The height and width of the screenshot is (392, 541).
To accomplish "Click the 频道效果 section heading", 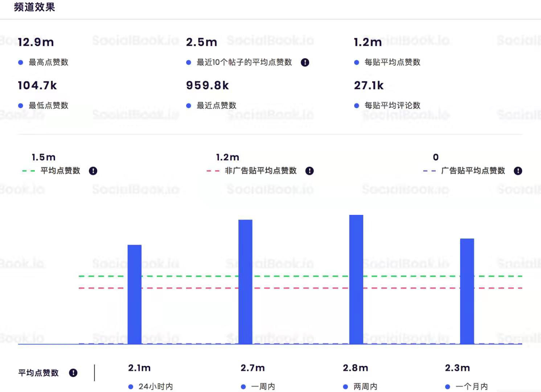I will click(34, 7).
